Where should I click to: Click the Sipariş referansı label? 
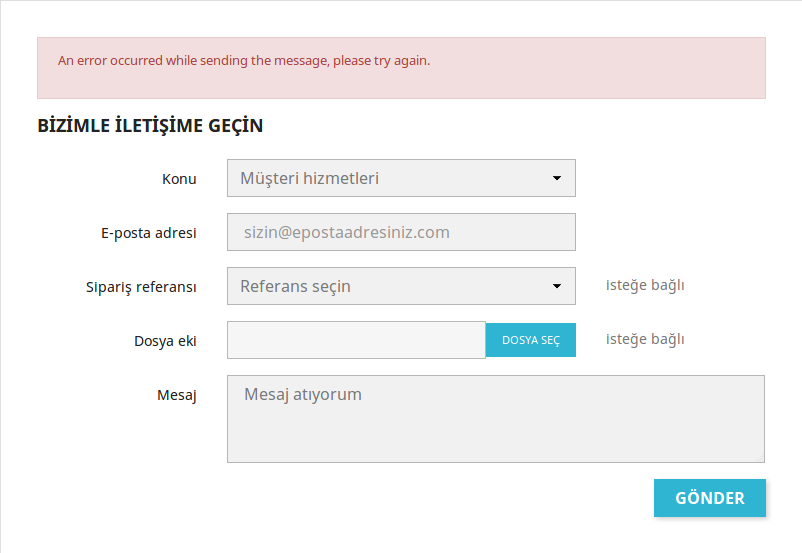141,287
